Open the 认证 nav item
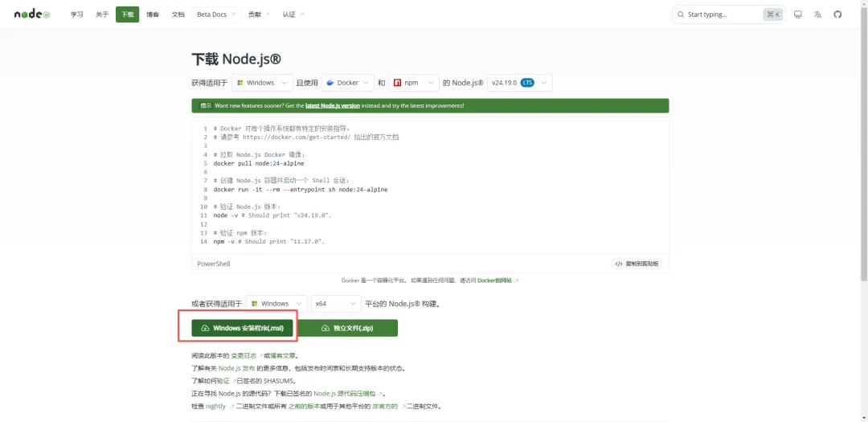This screenshot has width=868, height=422. 293,14
